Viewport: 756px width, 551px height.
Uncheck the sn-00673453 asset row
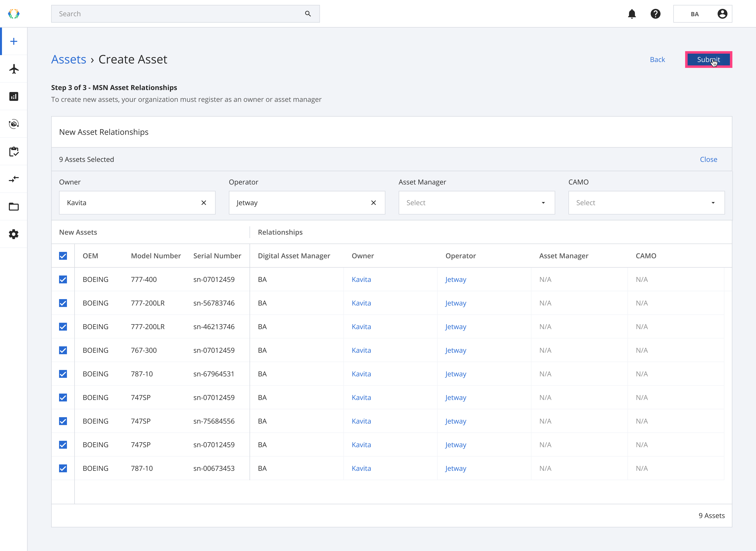(63, 468)
